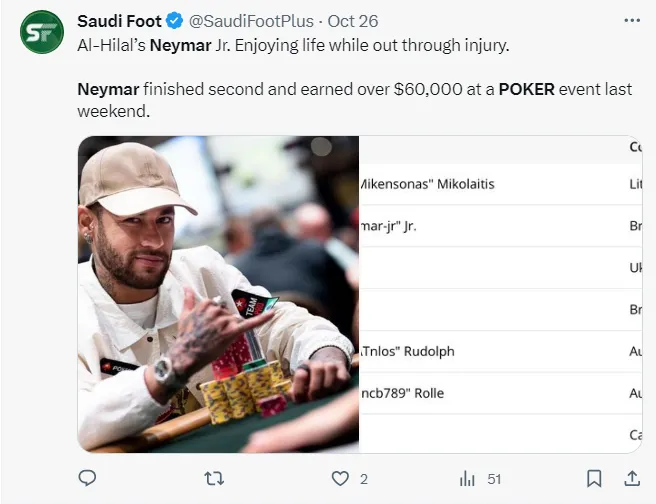The image size is (656, 504).
Task: Like the tweet with the heart icon
Action: 340,479
